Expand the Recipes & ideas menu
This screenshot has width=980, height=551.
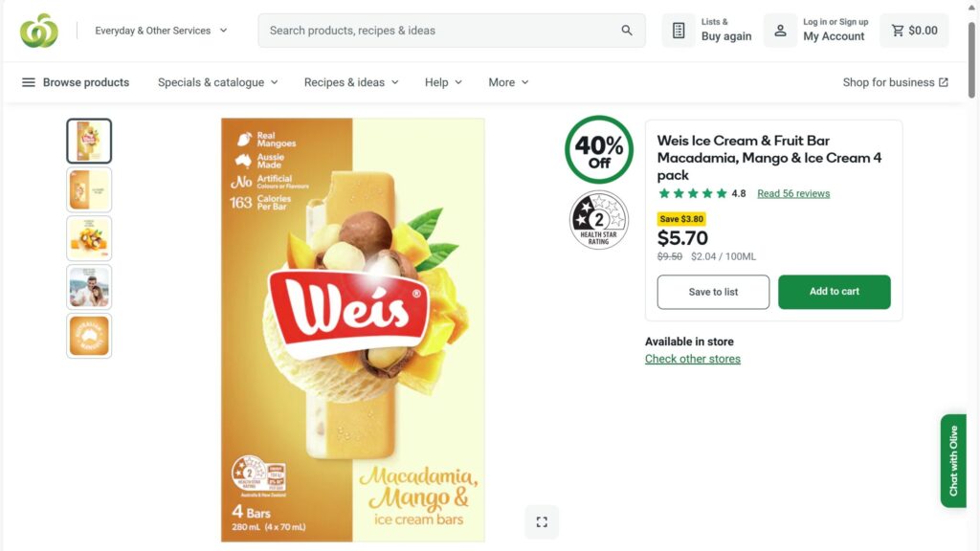coord(351,82)
